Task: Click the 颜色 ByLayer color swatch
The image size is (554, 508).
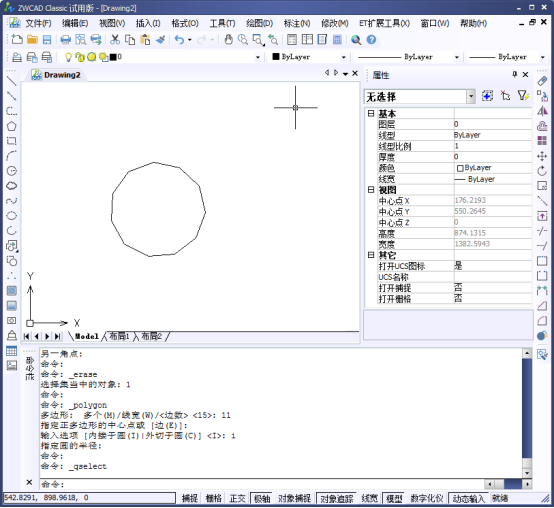Action: [x=460, y=168]
